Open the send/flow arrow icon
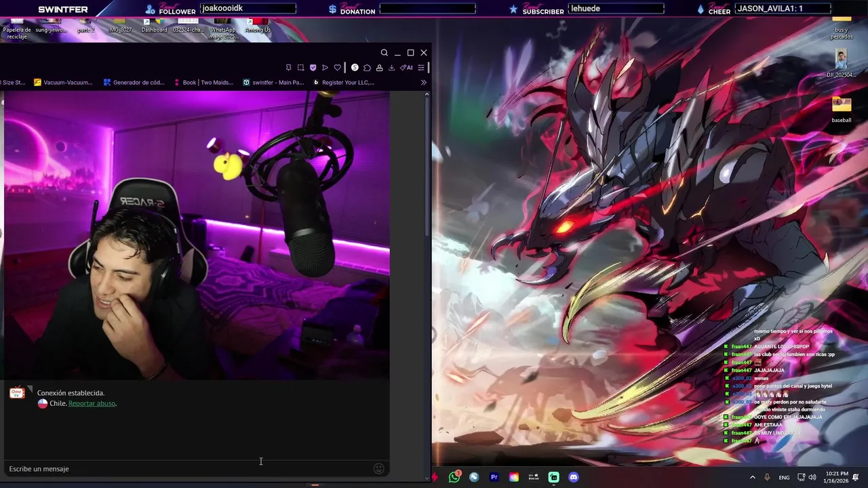868x488 pixels. point(325,68)
